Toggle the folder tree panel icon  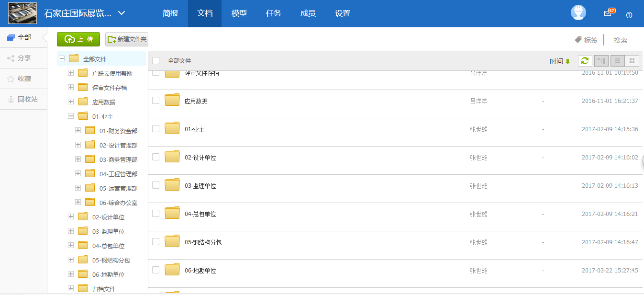click(x=601, y=61)
